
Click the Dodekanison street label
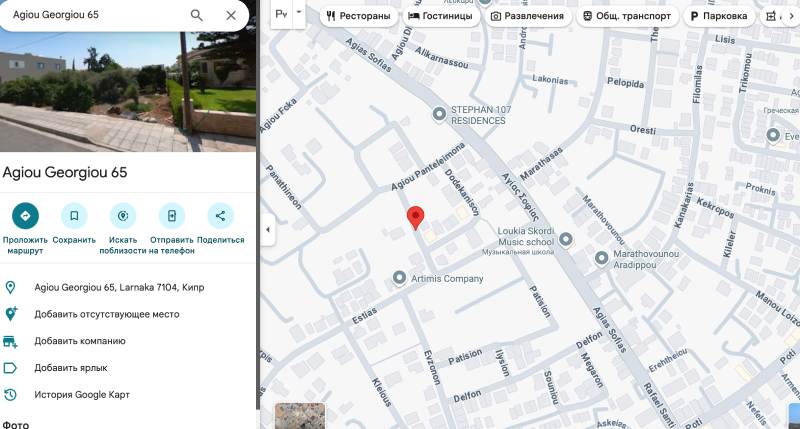[x=462, y=192]
